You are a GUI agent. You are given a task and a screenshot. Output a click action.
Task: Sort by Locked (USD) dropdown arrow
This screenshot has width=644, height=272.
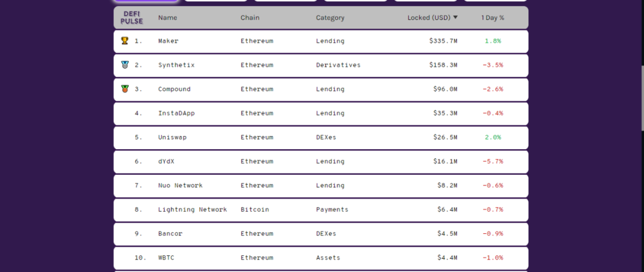point(456,18)
